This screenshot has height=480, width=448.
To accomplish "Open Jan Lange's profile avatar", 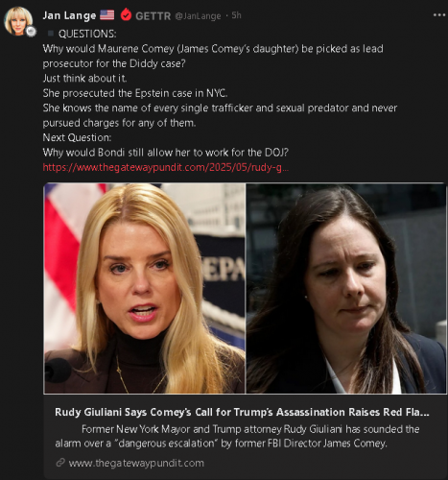I will pos(18,21).
